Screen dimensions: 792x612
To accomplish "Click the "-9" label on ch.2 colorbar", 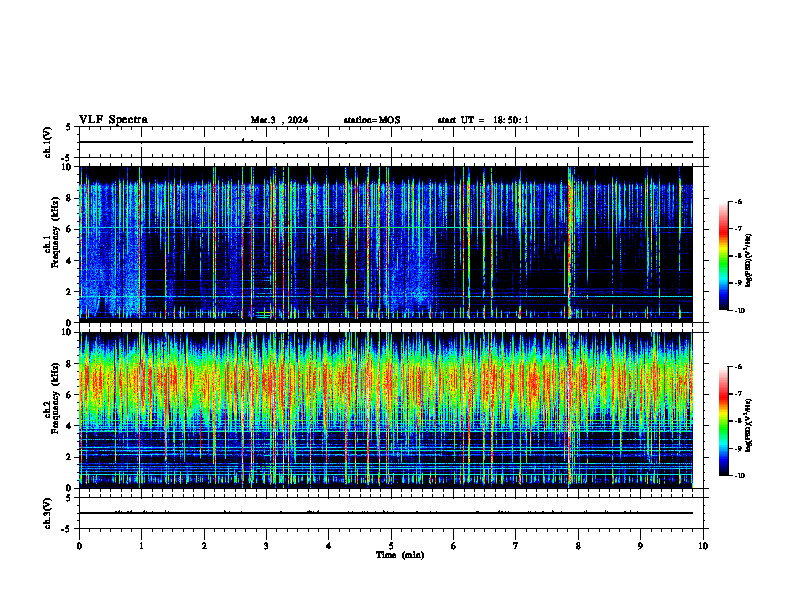I will [x=738, y=448].
